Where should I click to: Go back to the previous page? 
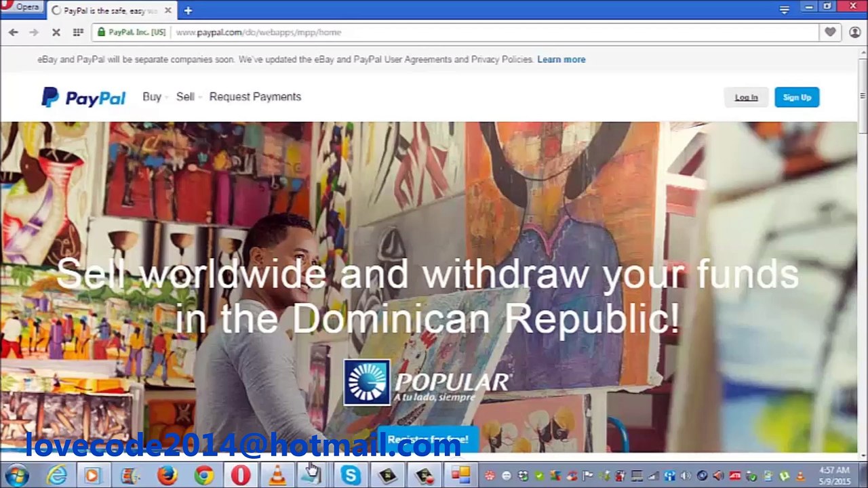point(14,32)
